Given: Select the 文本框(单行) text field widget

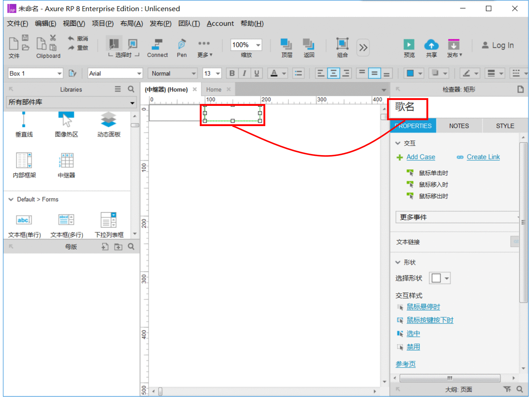Looking at the screenshot, I should (24, 225).
